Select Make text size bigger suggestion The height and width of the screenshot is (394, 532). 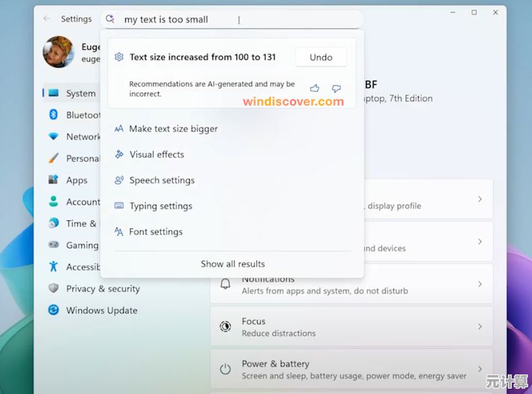click(x=173, y=129)
